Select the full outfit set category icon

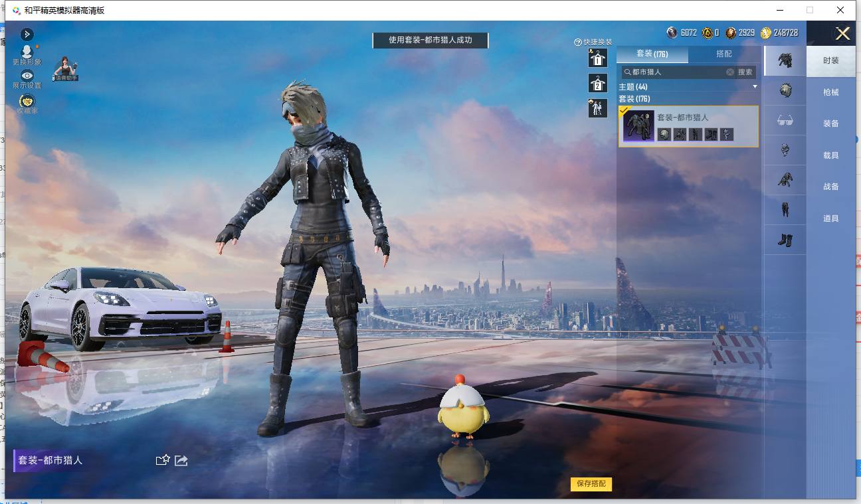(x=785, y=60)
